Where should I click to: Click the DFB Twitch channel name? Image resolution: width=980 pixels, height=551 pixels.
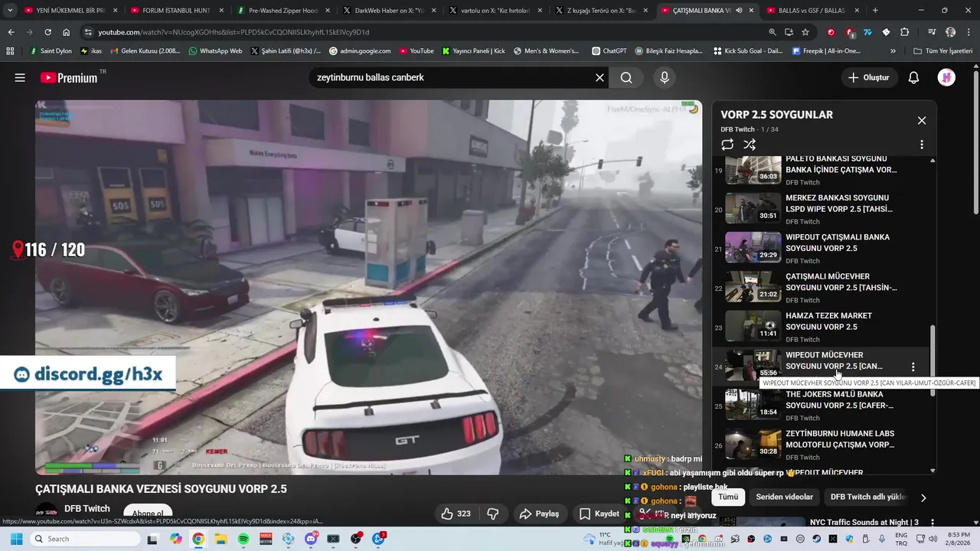point(87,508)
